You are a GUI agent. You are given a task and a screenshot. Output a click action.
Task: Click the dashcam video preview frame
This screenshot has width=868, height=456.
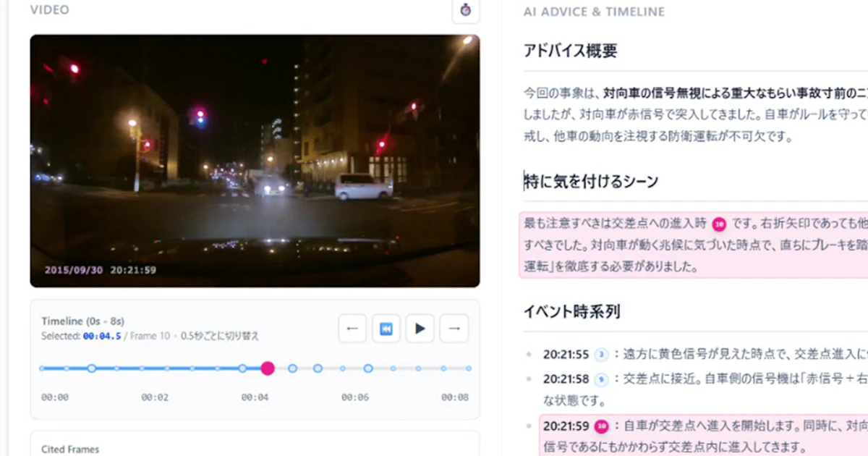coord(255,161)
